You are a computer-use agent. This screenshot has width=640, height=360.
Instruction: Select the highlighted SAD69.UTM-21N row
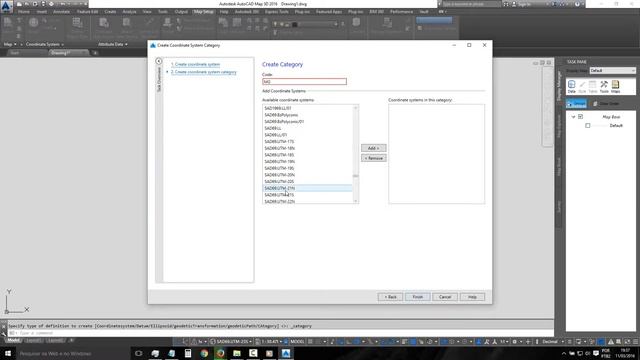[308, 188]
